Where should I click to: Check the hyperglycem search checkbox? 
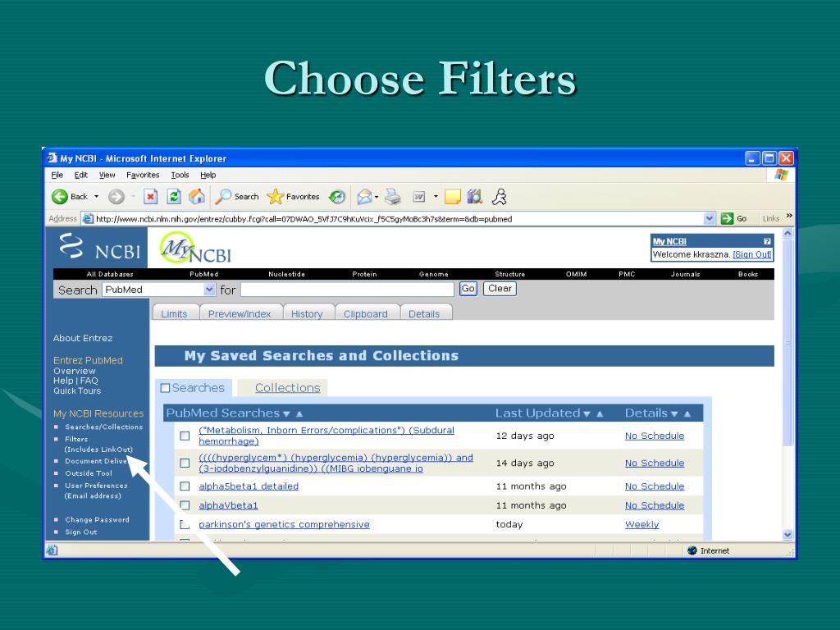185,463
